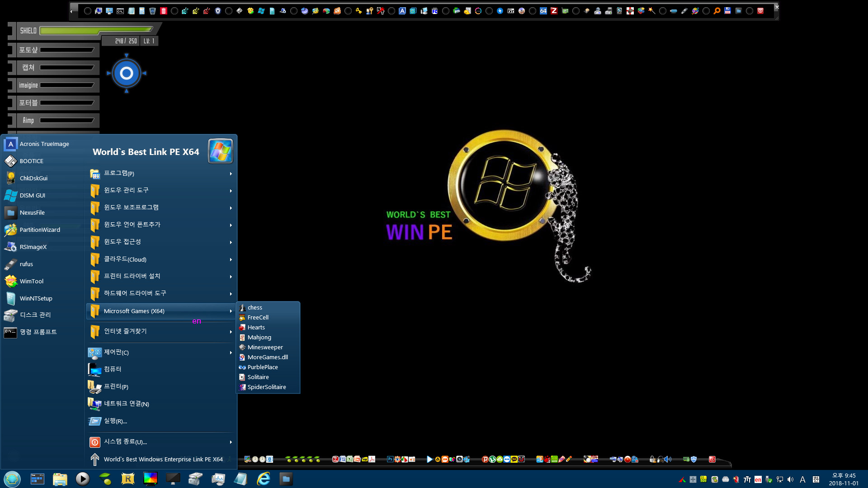Click the Windows flag user picture icon

point(220,151)
